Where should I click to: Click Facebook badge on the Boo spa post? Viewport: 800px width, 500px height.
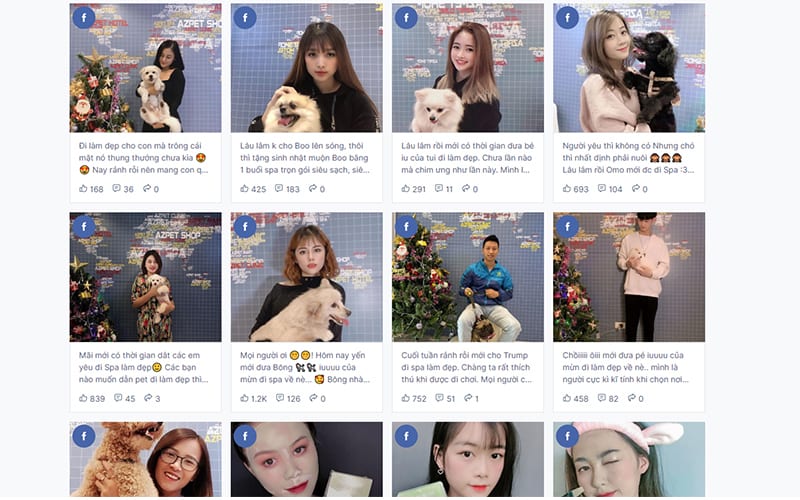tap(245, 18)
